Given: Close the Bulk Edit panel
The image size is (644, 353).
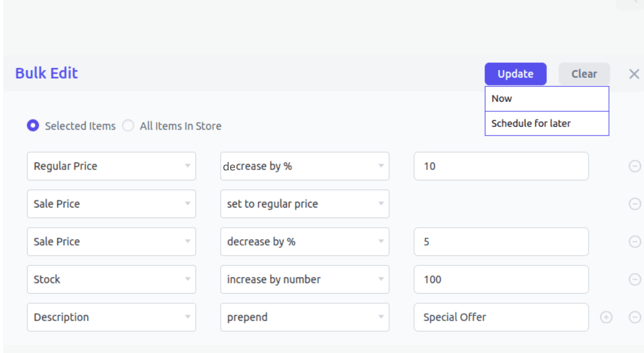Looking at the screenshot, I should pyautogui.click(x=634, y=74).
